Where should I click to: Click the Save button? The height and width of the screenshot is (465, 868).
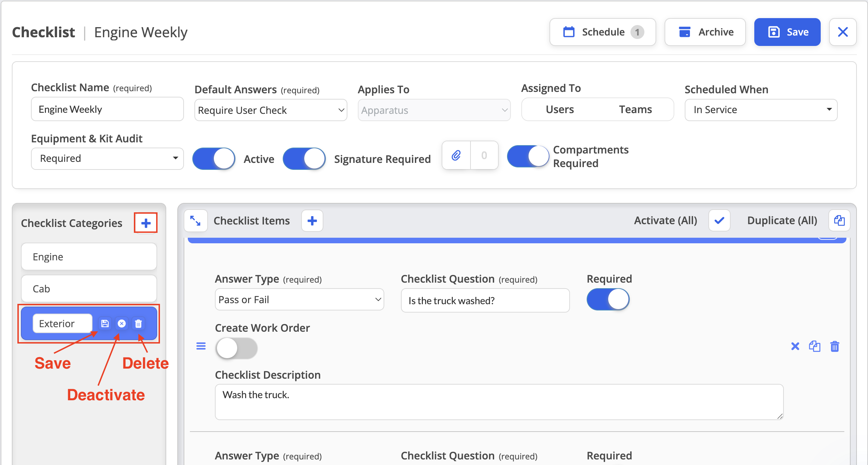point(787,32)
